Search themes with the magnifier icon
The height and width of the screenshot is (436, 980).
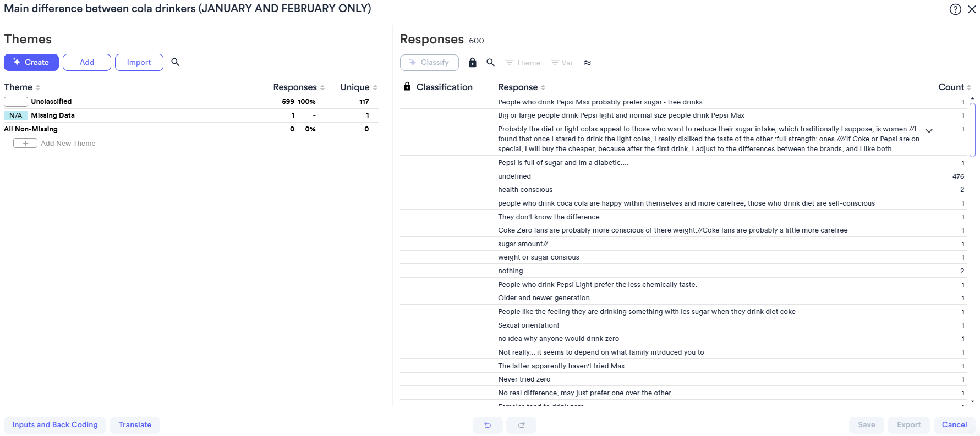pyautogui.click(x=176, y=62)
